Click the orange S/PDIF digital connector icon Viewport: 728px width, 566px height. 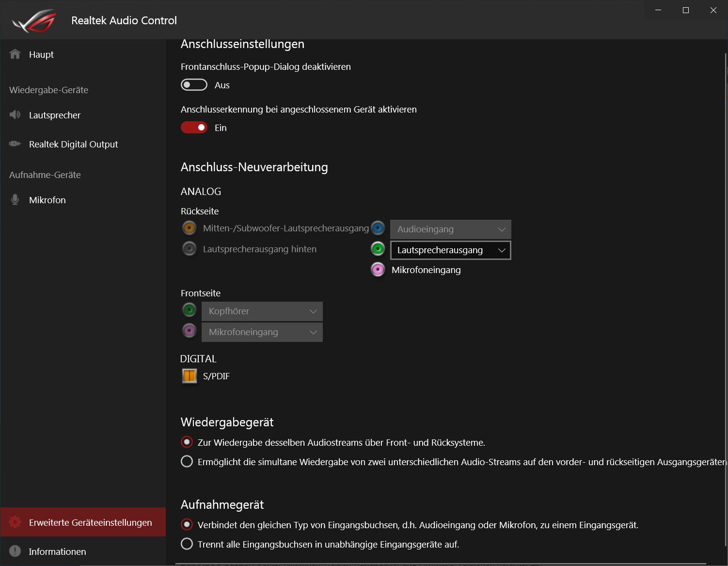[189, 376]
